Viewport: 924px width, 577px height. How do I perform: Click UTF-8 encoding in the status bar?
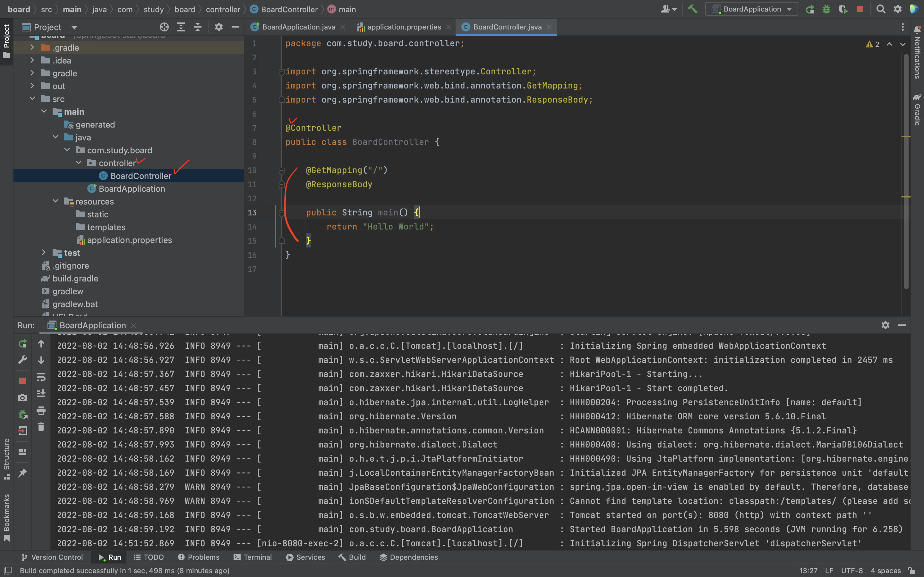(x=851, y=571)
